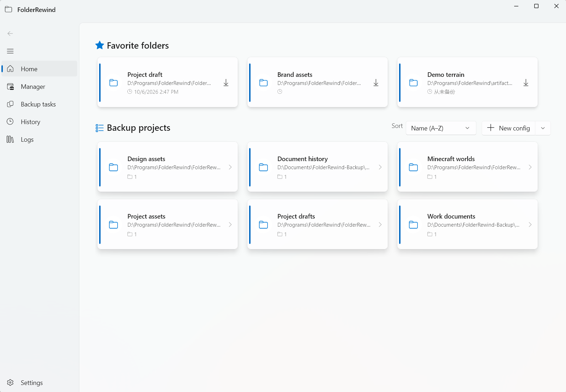566x392 pixels.
Task: Click the Settings gear icon
Action: (x=10, y=382)
